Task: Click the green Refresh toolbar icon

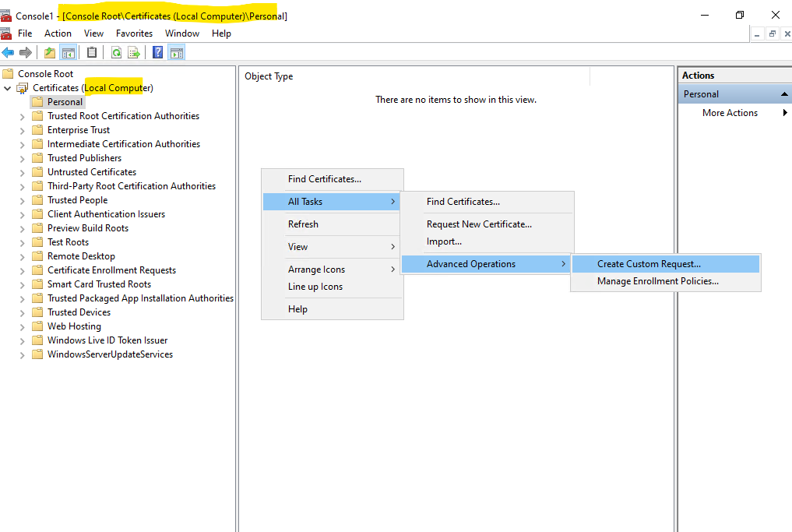Action: 116,52
